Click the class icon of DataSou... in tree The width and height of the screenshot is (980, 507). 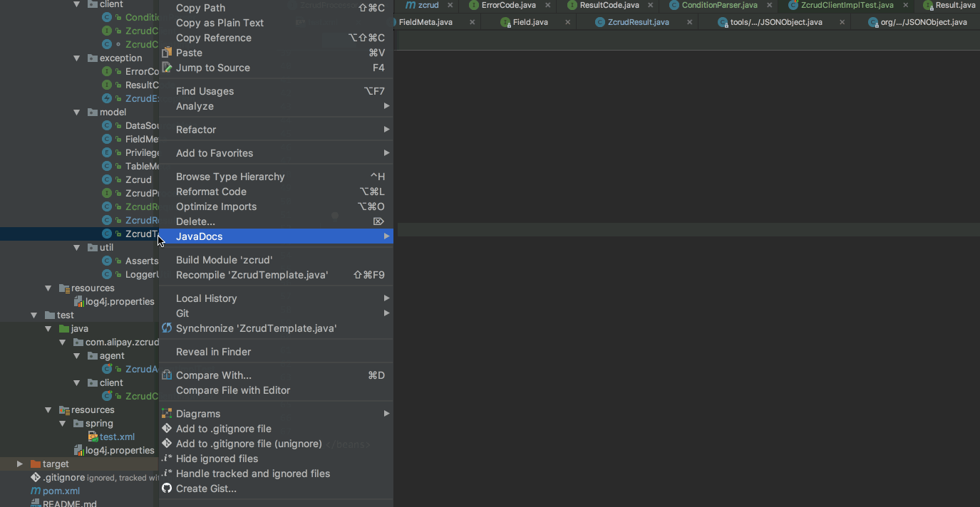coord(107,125)
